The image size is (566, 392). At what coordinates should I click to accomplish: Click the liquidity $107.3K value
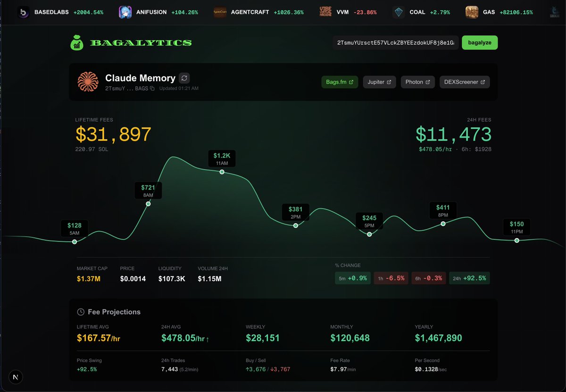pyautogui.click(x=172, y=279)
